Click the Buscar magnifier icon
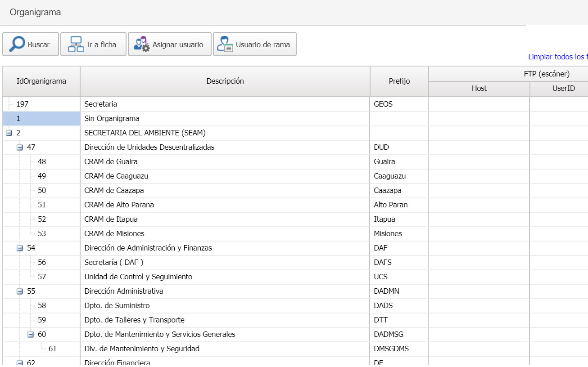588x367 pixels. [x=17, y=44]
